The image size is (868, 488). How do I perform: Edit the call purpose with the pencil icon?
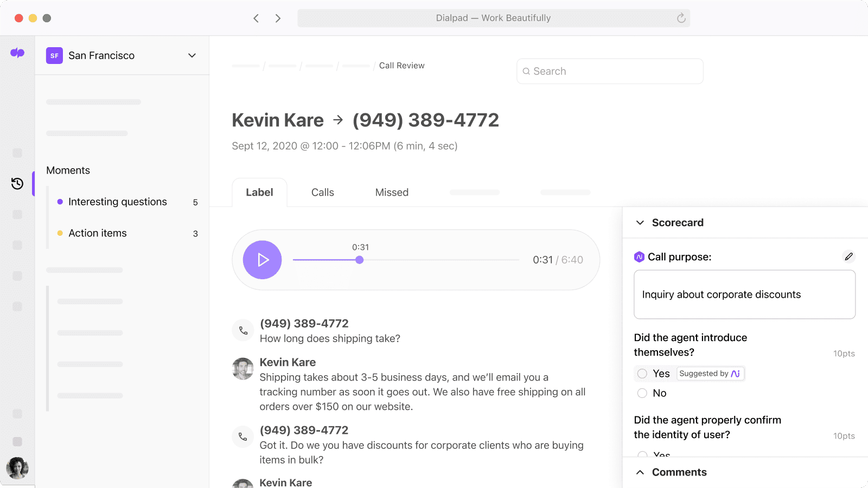[x=848, y=256]
